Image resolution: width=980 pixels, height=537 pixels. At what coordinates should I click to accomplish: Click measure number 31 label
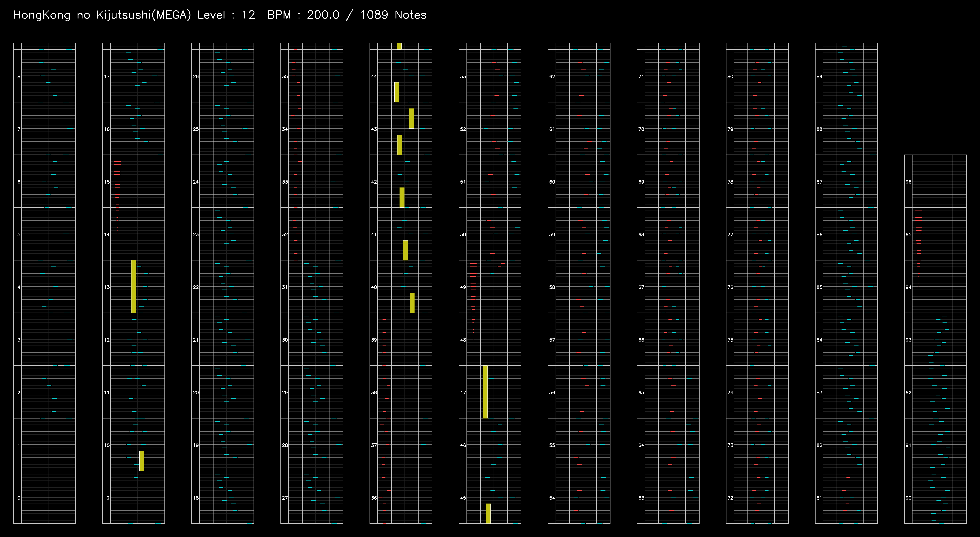click(x=285, y=287)
